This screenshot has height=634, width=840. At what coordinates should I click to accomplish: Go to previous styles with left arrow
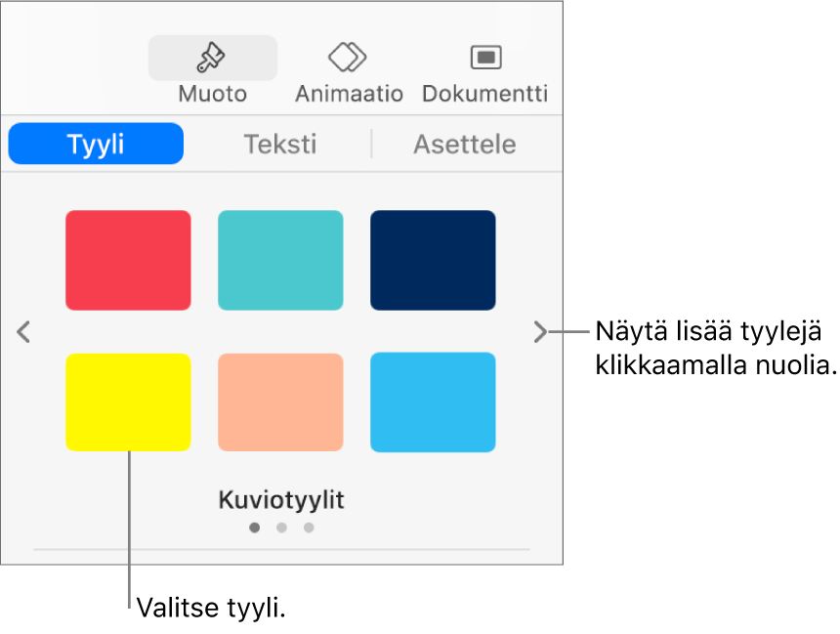pos(24,332)
